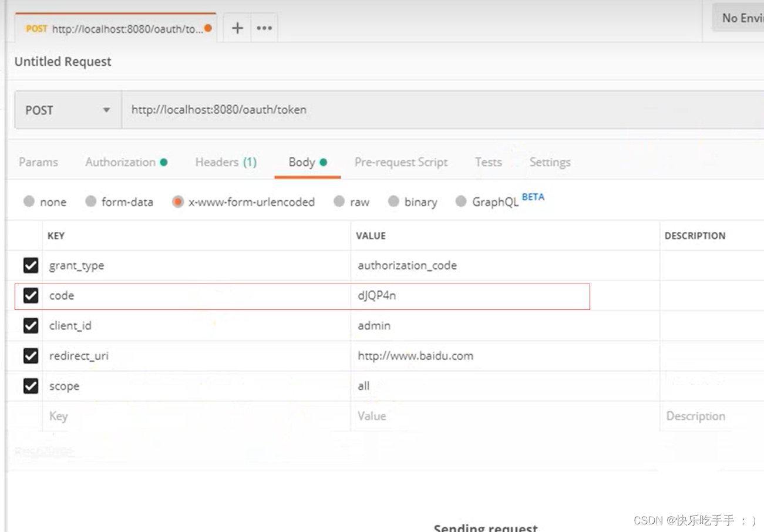This screenshot has width=764, height=532.
Task: Click the ellipsis tab options icon
Action: [x=263, y=28]
